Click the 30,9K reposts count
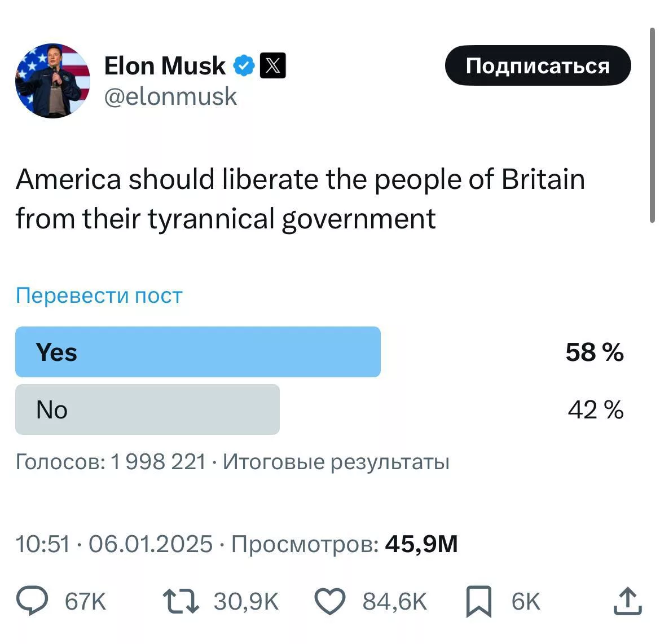 coord(246,602)
